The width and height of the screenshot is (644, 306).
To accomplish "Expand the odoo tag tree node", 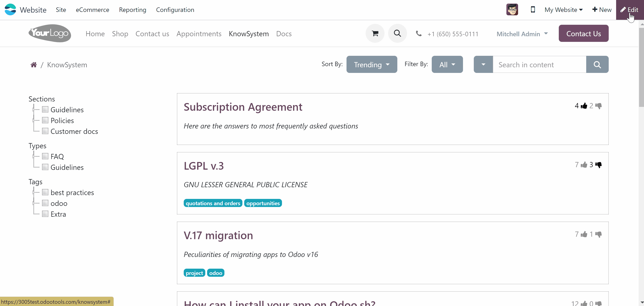I will pyautogui.click(x=34, y=203).
